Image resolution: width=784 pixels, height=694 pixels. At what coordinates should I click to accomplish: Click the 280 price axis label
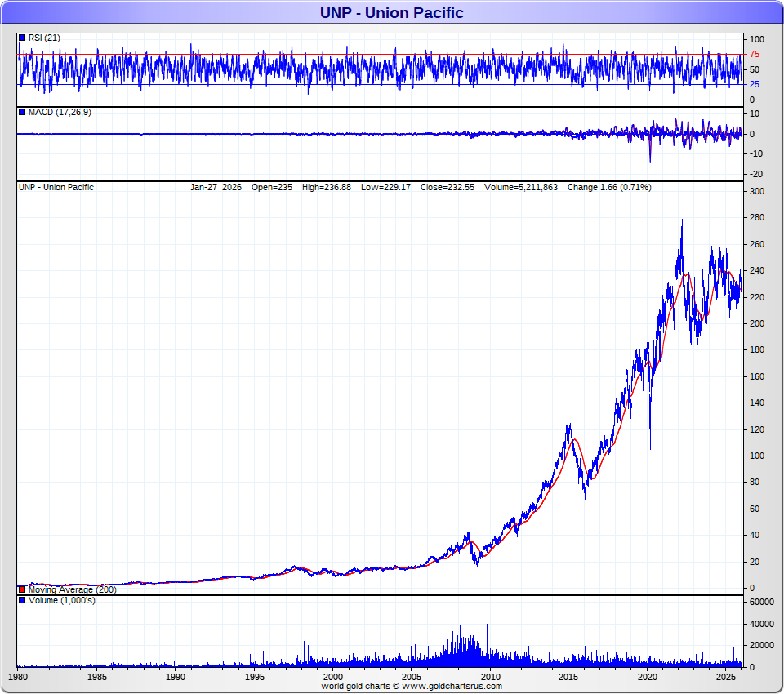pyautogui.click(x=757, y=218)
